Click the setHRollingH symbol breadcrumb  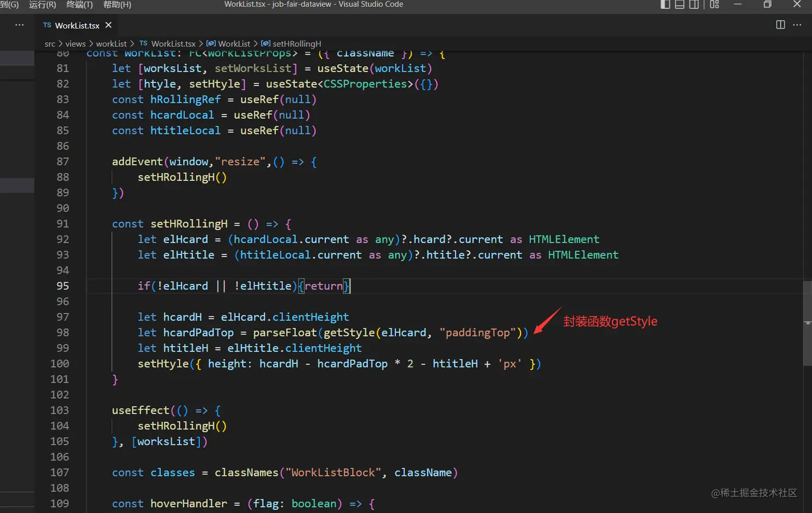click(291, 44)
